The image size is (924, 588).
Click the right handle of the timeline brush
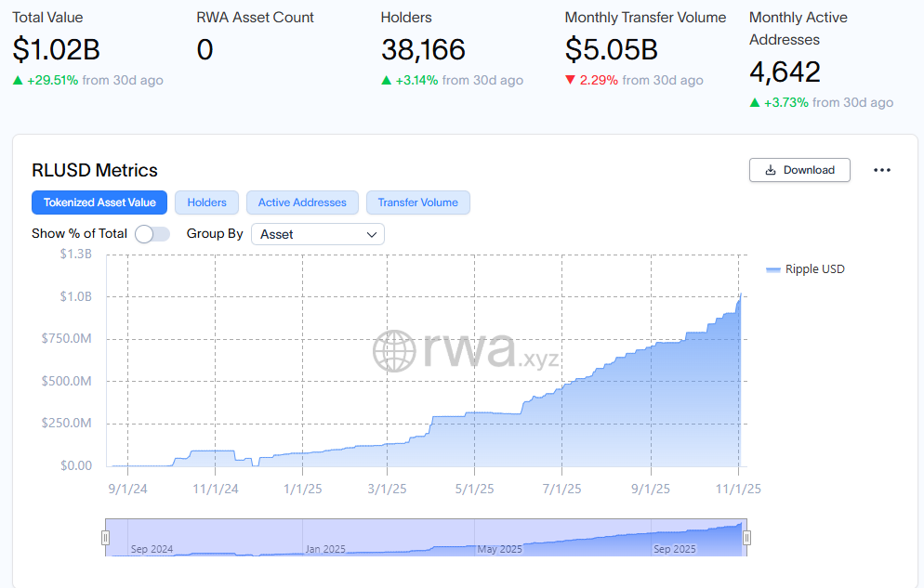click(x=746, y=537)
